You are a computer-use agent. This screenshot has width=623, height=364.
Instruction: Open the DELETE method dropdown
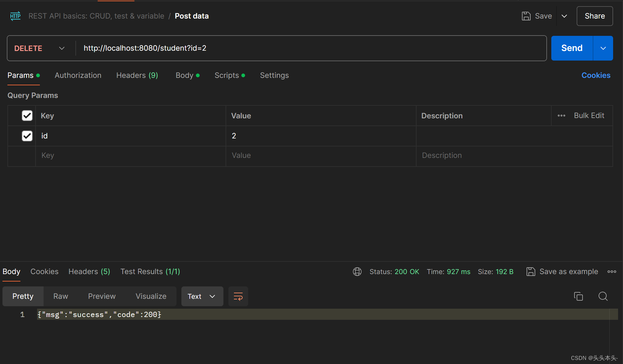40,48
